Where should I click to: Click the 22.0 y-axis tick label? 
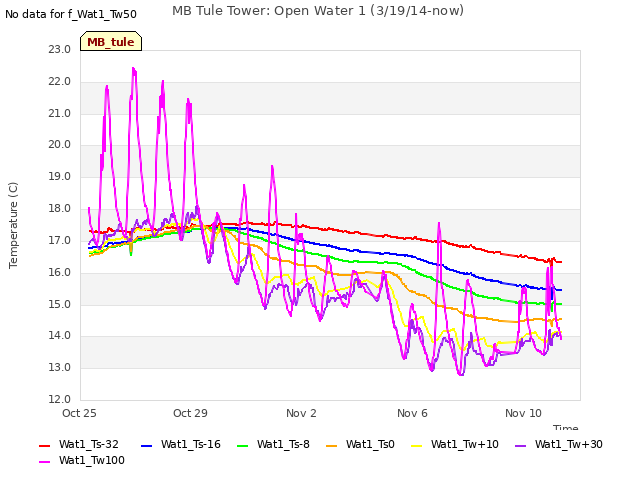click(x=60, y=82)
